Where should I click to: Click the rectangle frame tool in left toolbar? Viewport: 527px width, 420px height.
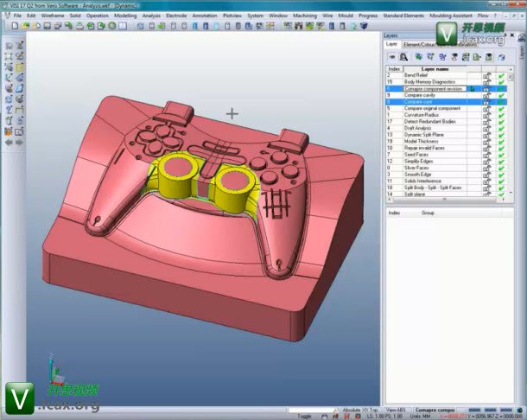[x=9, y=56]
